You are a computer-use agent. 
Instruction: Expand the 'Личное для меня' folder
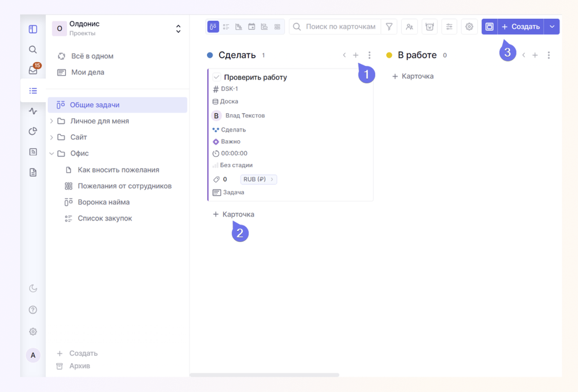[51, 121]
